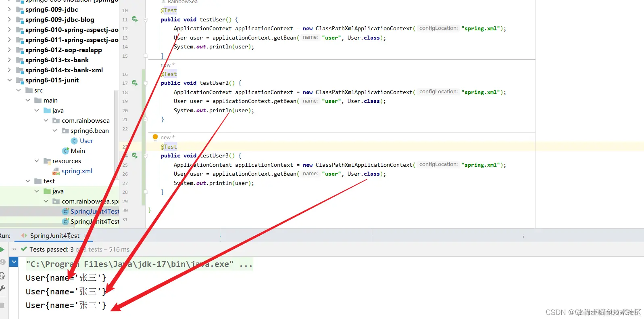
Task: Click the green test java folder icon
Action: [48, 191]
